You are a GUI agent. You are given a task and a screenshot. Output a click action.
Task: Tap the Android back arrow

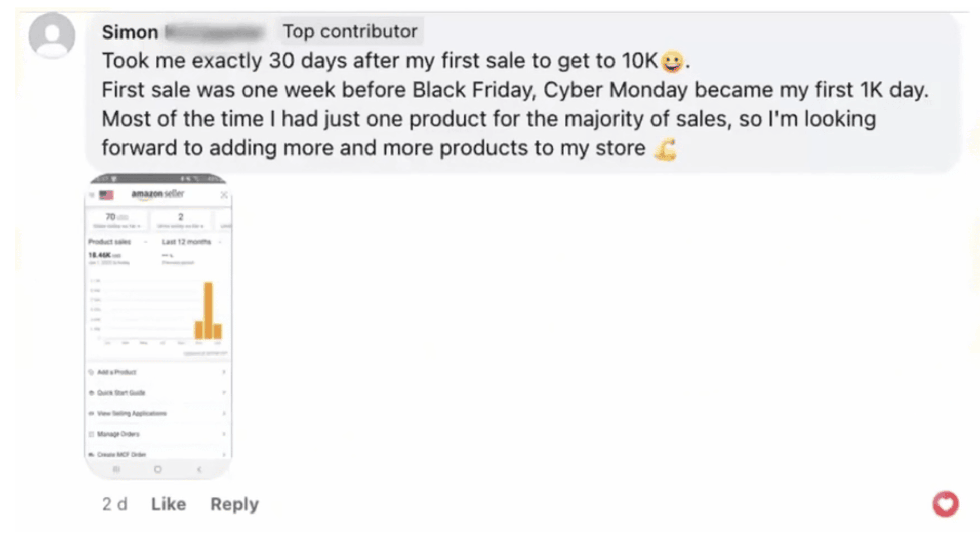199,469
